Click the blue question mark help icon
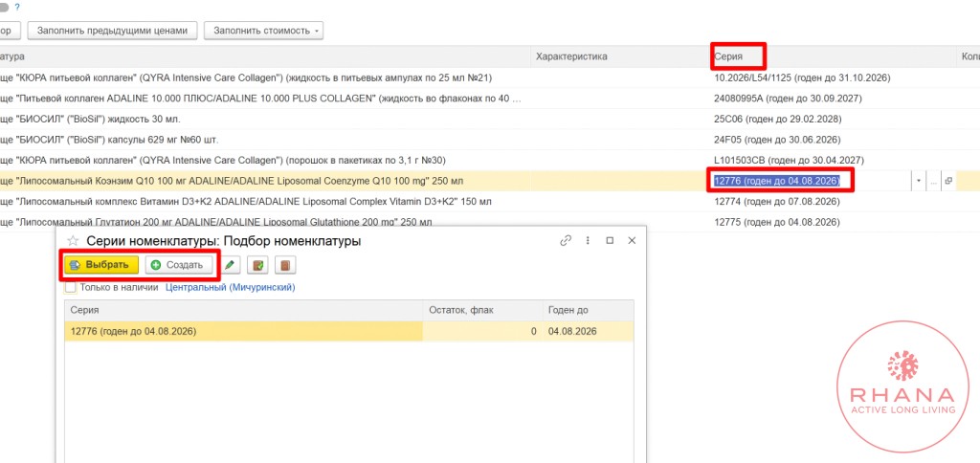The height and width of the screenshot is (463, 980). [16, 7]
